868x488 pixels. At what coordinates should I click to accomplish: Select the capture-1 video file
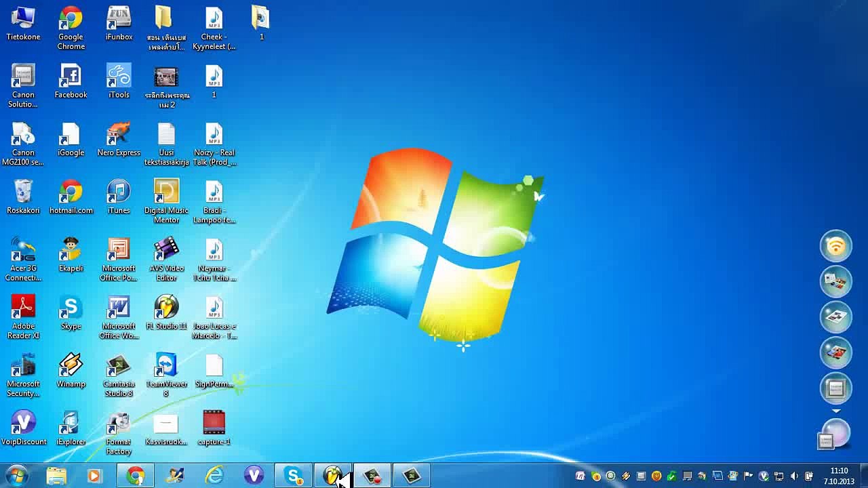click(214, 428)
